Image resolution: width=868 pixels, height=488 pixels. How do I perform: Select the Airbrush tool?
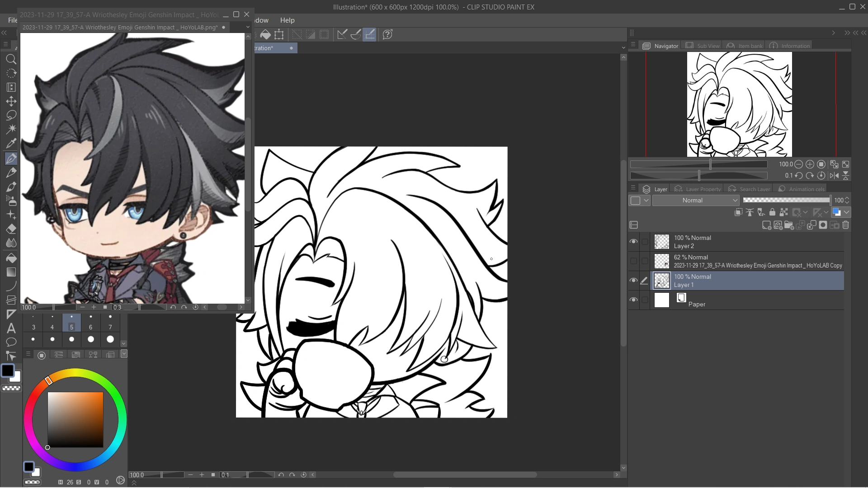pos(11,201)
